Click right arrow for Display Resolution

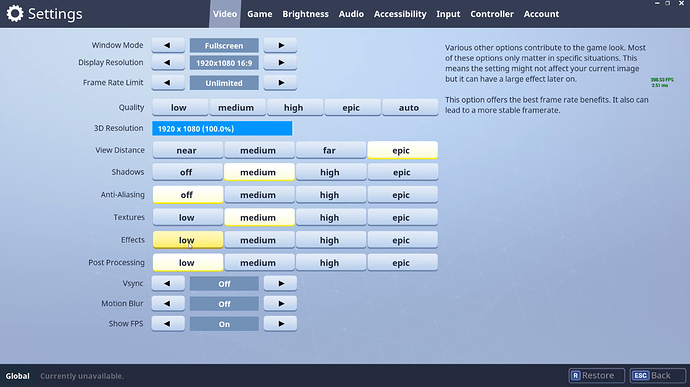[280, 63]
